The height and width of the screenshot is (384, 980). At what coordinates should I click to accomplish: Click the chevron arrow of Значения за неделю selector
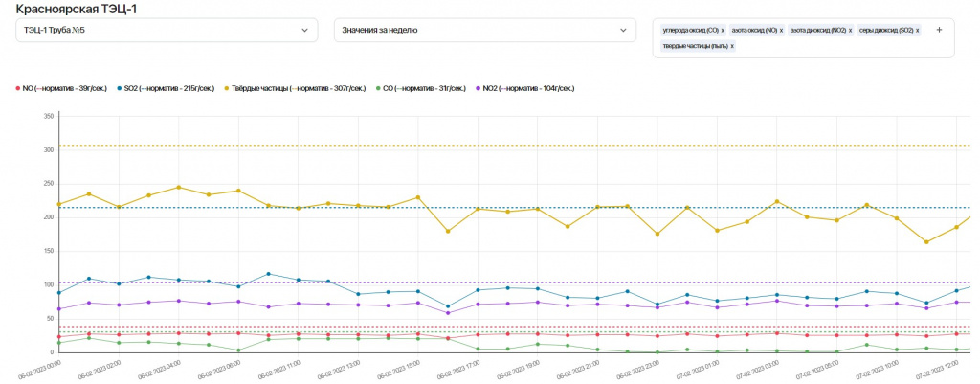pyautogui.click(x=623, y=31)
